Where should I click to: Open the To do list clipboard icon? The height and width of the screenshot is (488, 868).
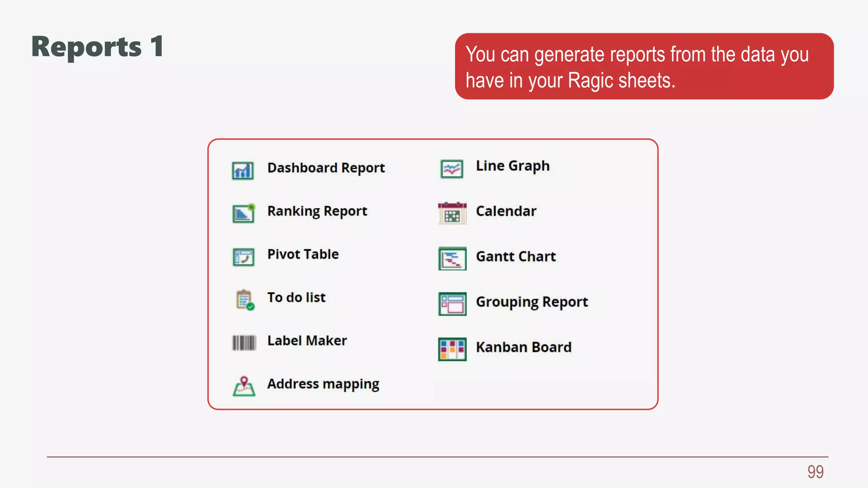[x=245, y=300]
